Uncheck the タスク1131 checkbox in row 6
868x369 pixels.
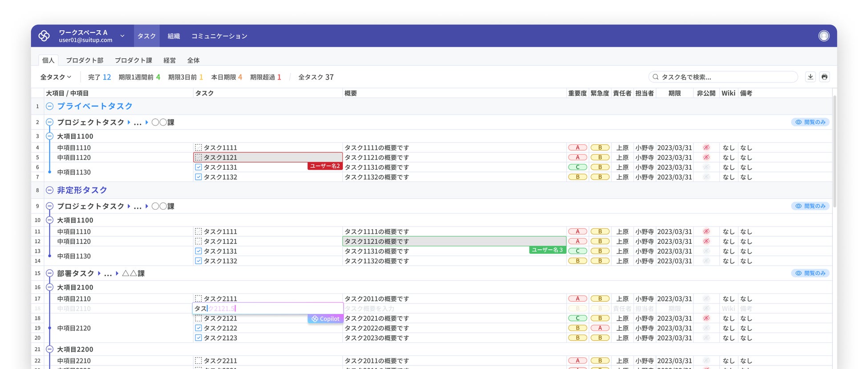(199, 167)
